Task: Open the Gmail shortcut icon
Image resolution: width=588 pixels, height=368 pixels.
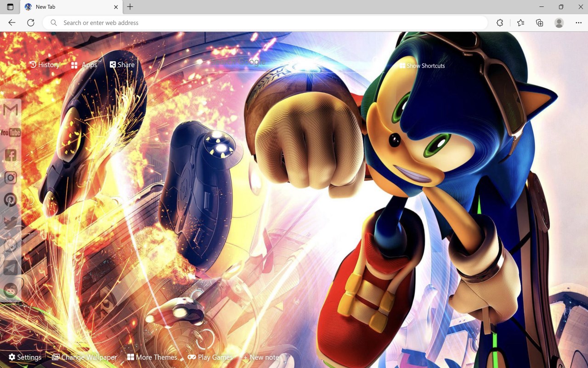Action: [x=10, y=110]
